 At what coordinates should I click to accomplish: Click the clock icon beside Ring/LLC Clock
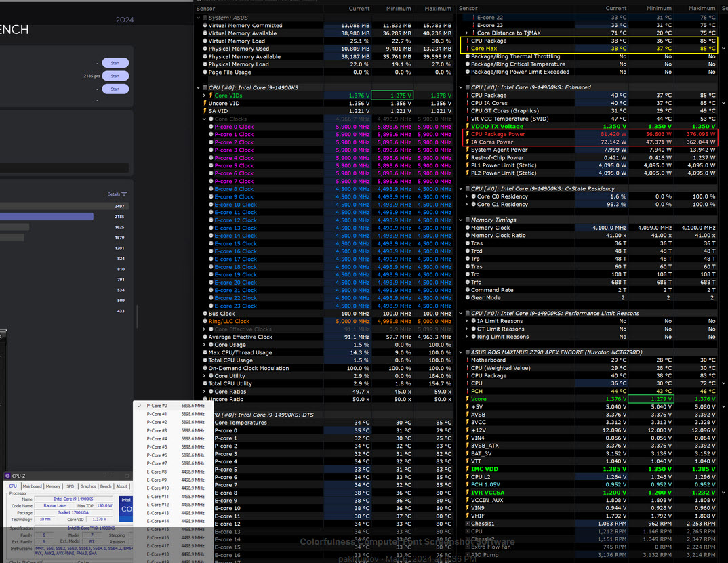click(x=205, y=321)
